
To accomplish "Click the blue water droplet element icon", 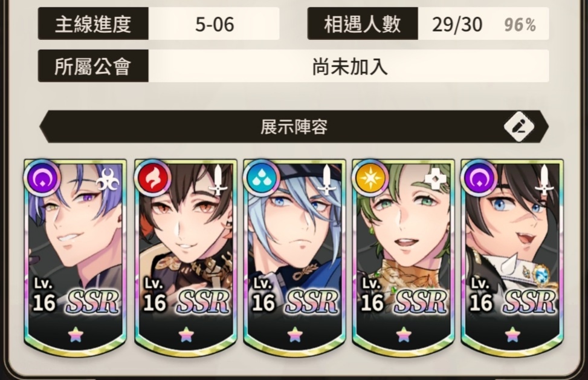I will point(262,178).
